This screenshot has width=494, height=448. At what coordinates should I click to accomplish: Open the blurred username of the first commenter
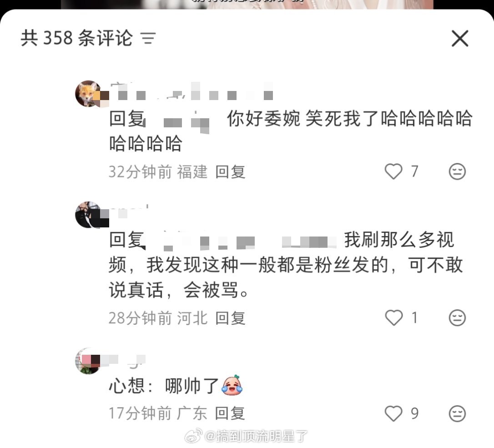tap(192, 91)
